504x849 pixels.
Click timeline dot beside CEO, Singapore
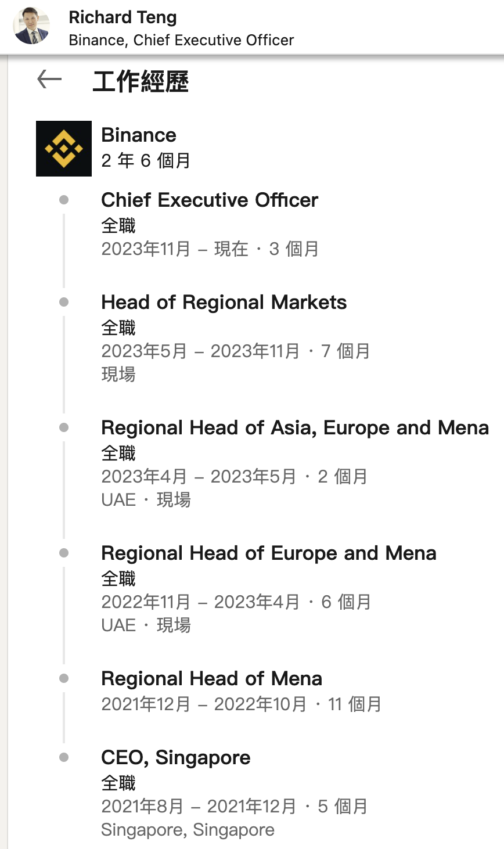64,757
